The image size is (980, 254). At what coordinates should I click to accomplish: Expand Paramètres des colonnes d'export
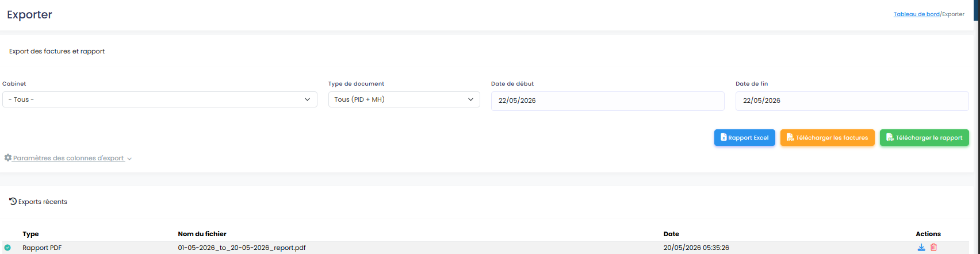tap(68, 158)
